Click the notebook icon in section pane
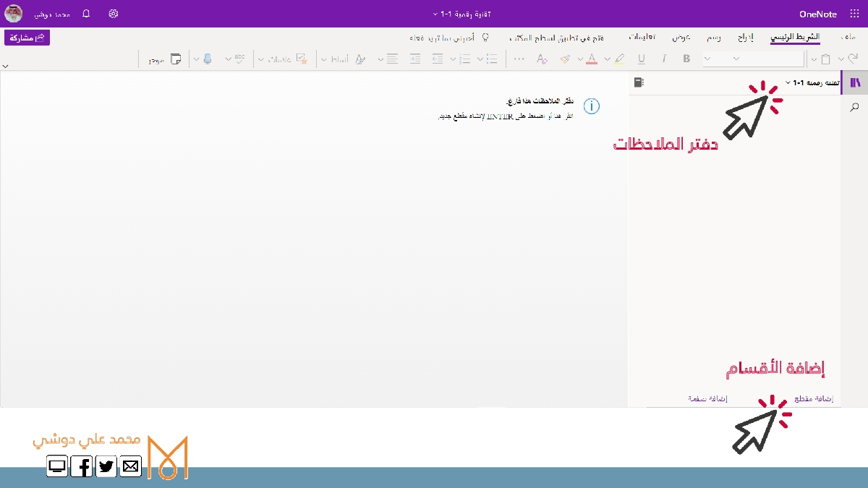This screenshot has height=488, width=868. tap(639, 82)
